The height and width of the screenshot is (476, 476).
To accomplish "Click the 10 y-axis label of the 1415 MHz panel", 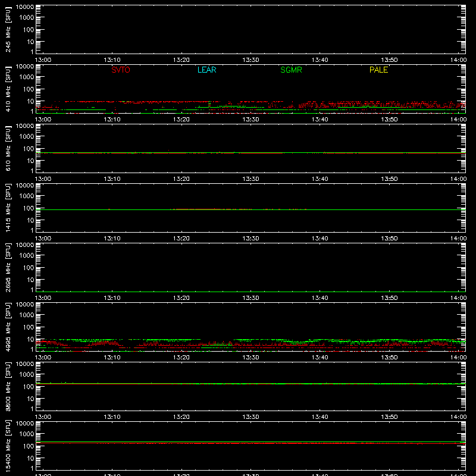I will point(30,220).
